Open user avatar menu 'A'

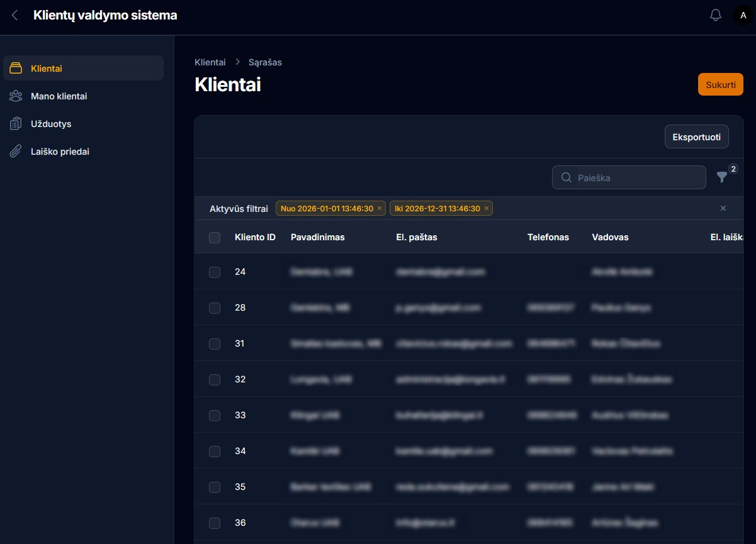pyautogui.click(x=743, y=16)
